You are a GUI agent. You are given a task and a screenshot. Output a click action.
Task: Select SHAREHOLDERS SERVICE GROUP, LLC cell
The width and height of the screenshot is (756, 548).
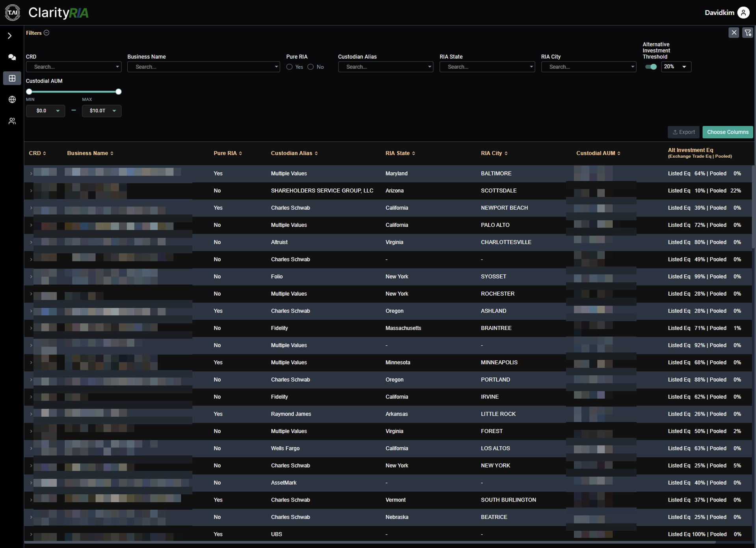point(322,191)
